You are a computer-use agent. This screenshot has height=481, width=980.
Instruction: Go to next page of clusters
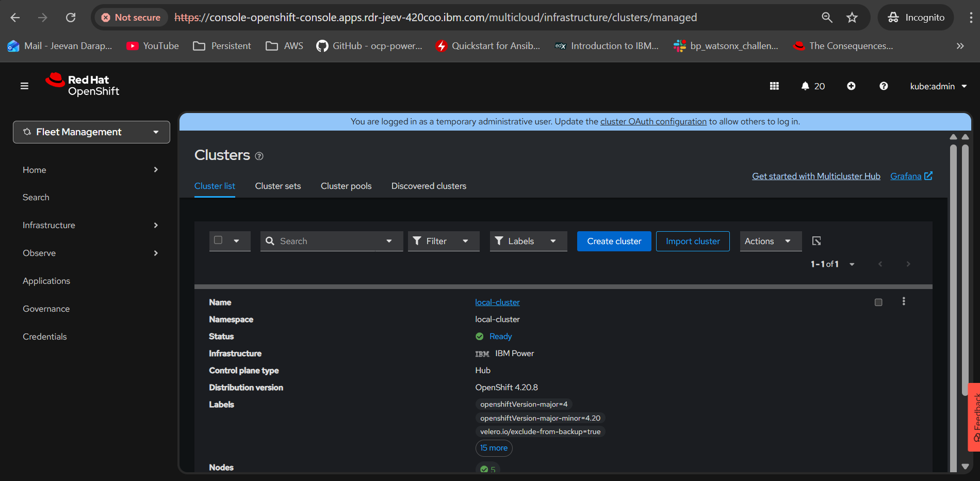tap(908, 264)
